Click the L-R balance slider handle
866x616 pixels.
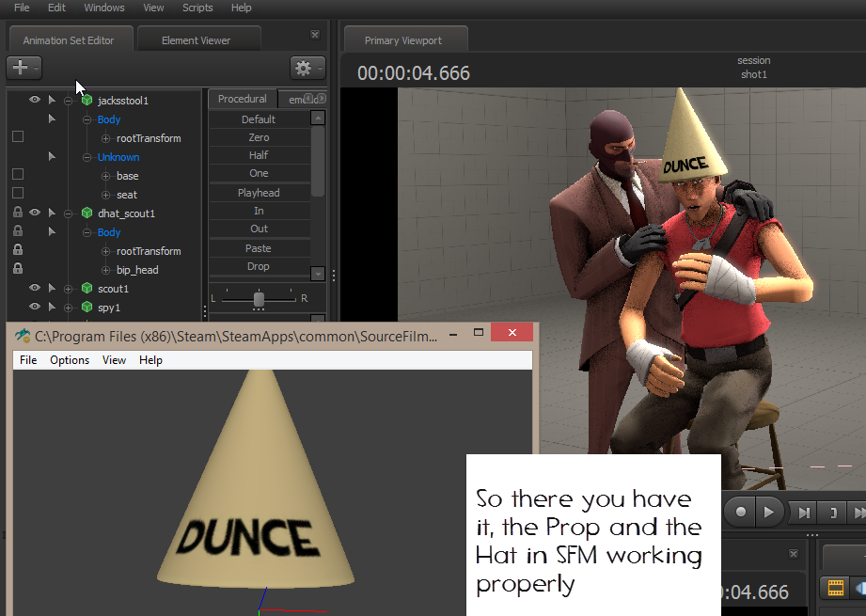coord(259,299)
